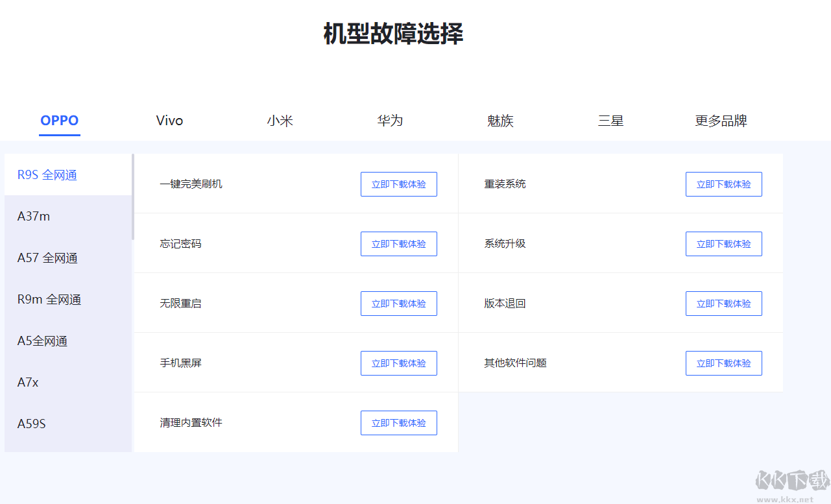Click the 重装系统 label

[505, 184]
